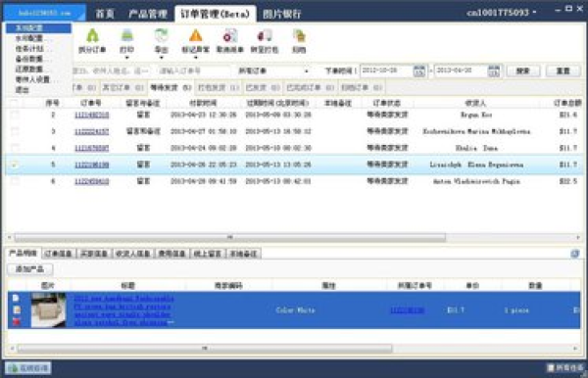588x378 pixels.
Task: Open the start-date calendar picker icon
Action: pyautogui.click(x=418, y=71)
